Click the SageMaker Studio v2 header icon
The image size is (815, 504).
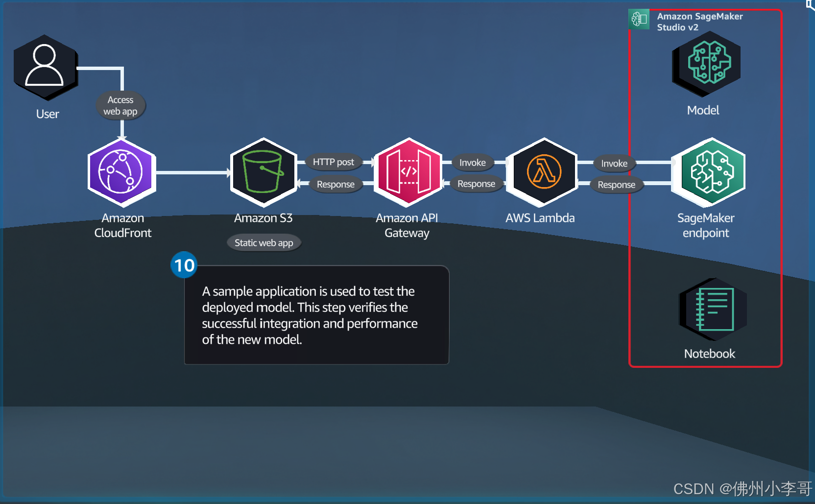tap(639, 19)
